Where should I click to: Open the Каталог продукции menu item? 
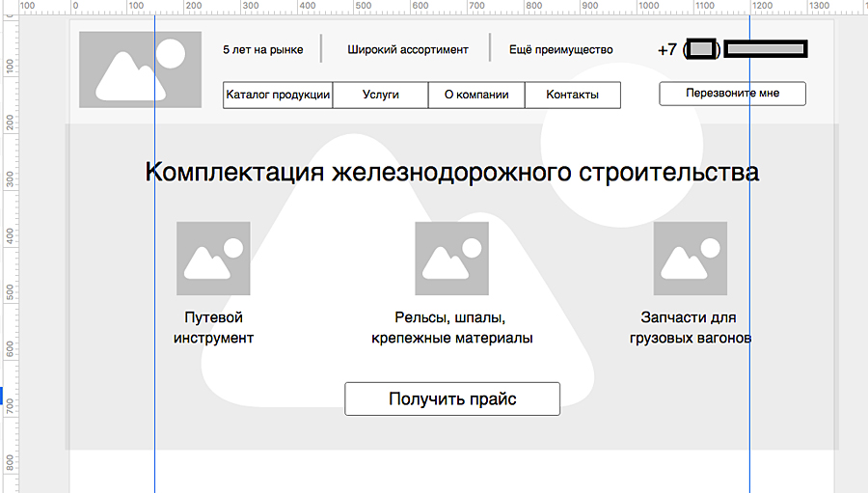click(278, 95)
